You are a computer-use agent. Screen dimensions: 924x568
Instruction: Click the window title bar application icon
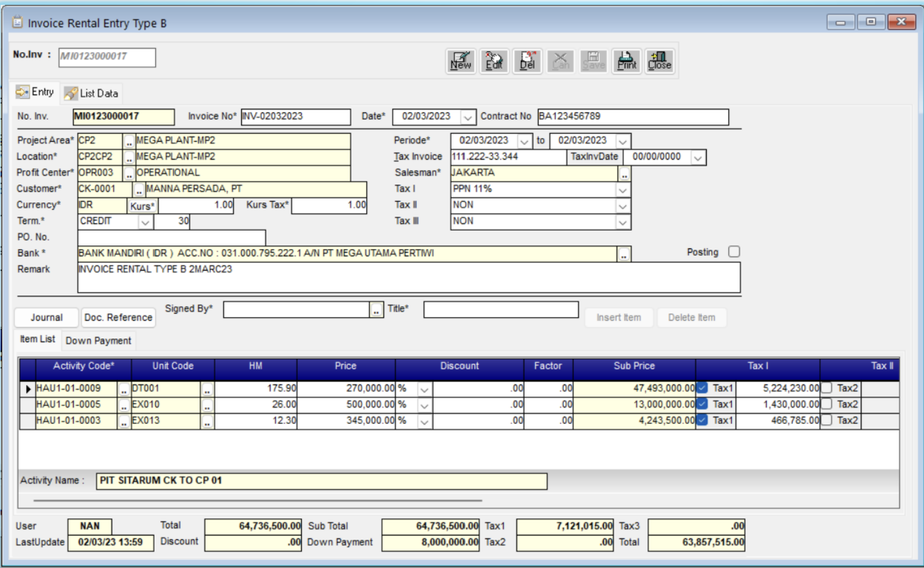pyautogui.click(x=18, y=23)
